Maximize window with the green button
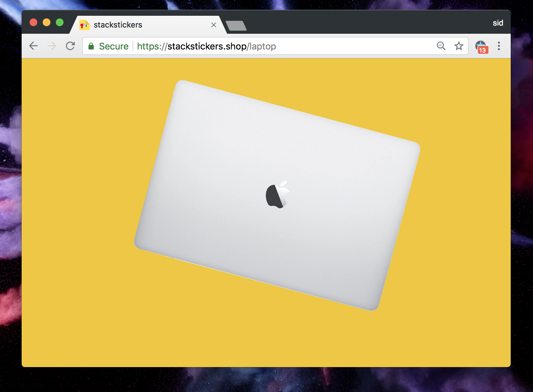The image size is (533, 392). [x=60, y=22]
